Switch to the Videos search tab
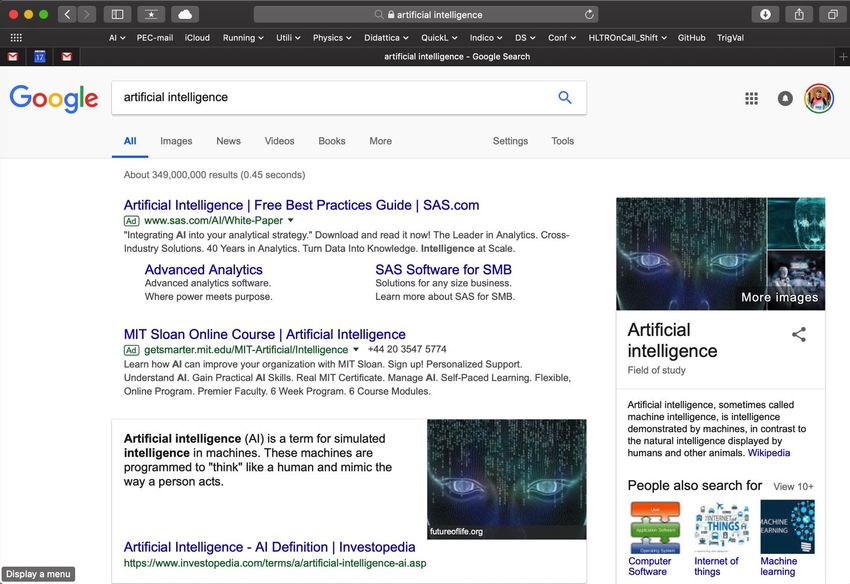 [x=279, y=141]
